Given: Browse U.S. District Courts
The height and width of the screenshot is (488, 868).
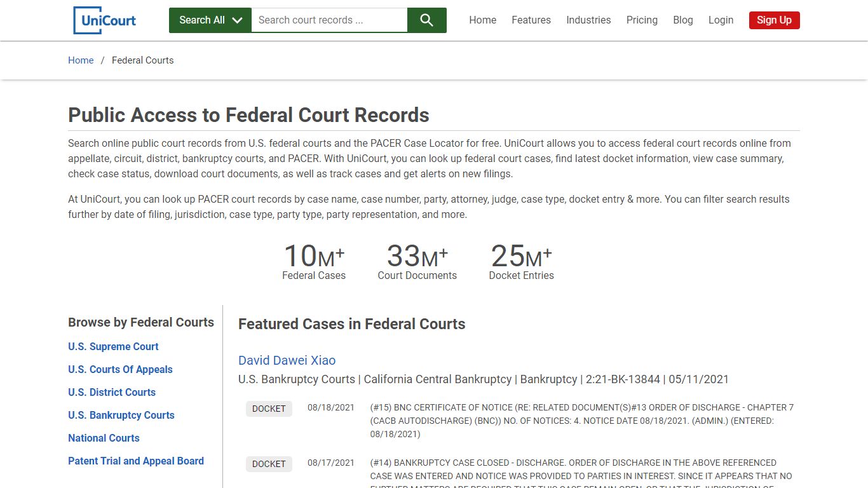Looking at the screenshot, I should 112,392.
